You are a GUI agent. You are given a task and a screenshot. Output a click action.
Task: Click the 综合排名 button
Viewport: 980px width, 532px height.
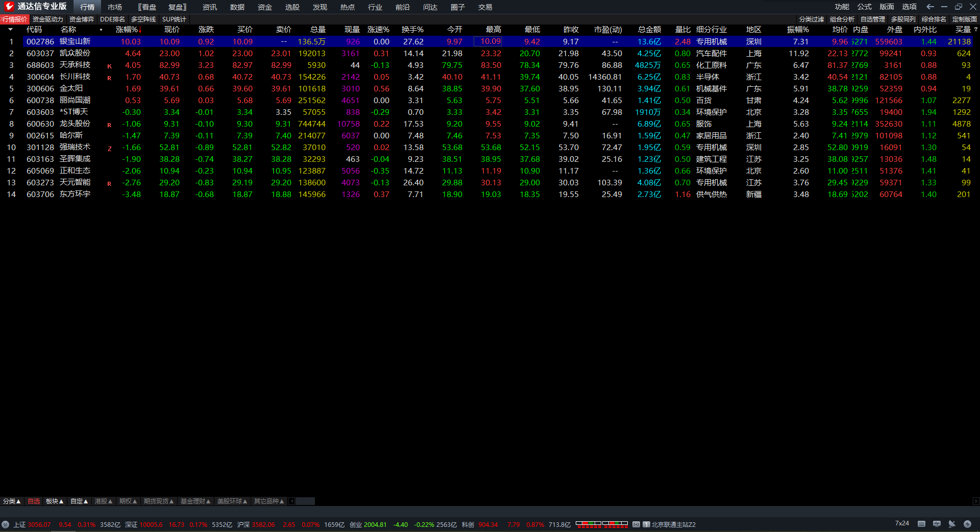[934, 19]
